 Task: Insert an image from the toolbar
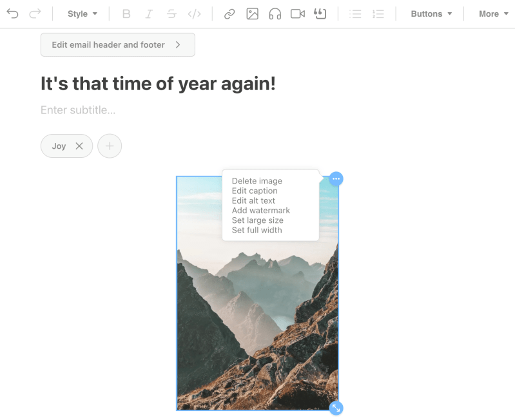252,14
